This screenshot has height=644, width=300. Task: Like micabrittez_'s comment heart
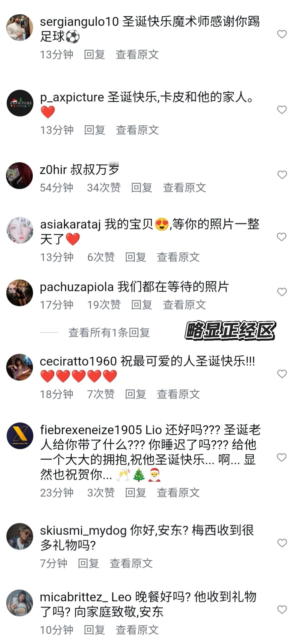(282, 610)
